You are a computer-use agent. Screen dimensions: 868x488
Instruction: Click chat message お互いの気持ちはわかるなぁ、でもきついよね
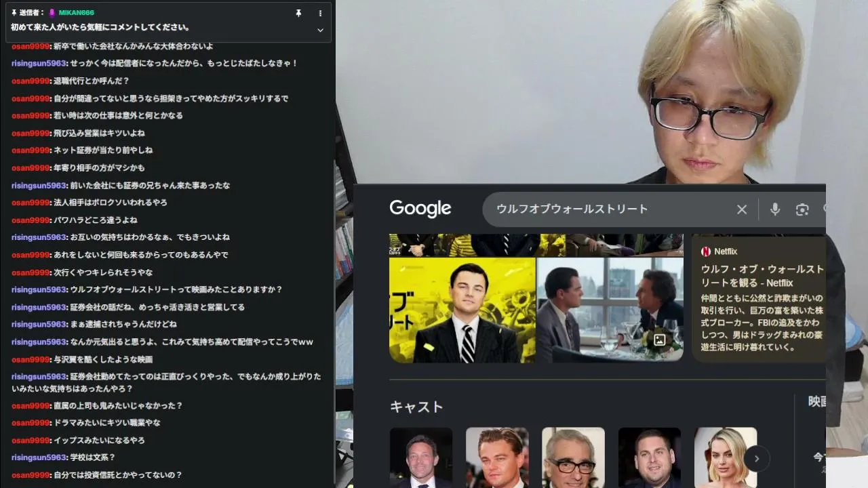[150, 238]
